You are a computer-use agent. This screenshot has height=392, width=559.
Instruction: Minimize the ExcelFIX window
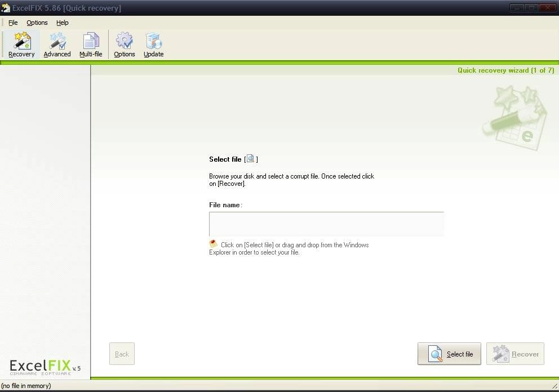click(x=517, y=7)
